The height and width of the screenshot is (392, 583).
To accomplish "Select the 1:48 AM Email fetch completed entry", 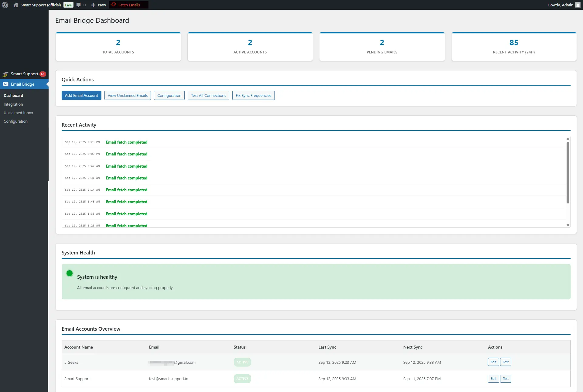I will coord(314,202).
